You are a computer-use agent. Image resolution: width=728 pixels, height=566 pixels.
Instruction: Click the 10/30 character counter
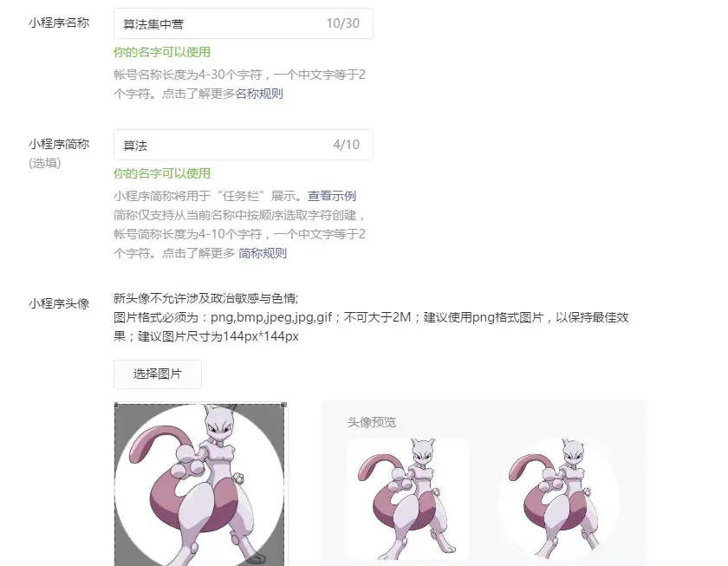pos(342,23)
